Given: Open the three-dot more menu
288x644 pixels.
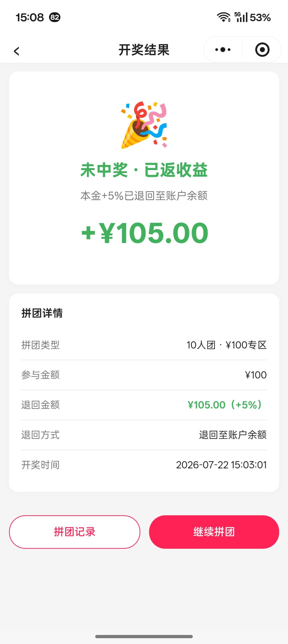Looking at the screenshot, I should point(223,50).
